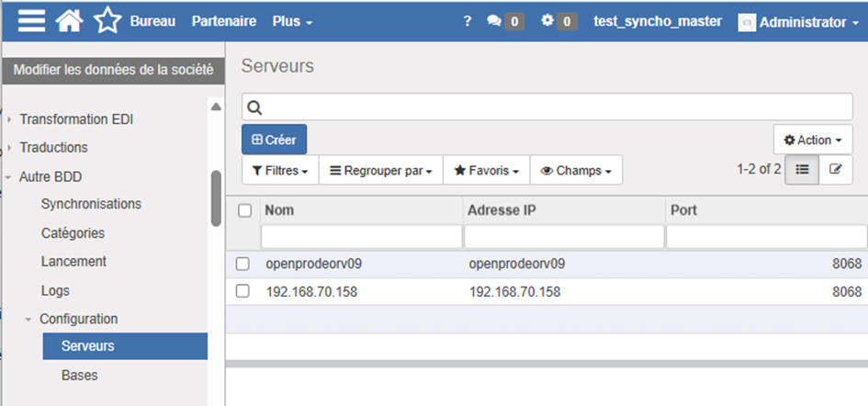Open the Plus menu
The width and height of the screenshot is (868, 406).
coord(292,21)
